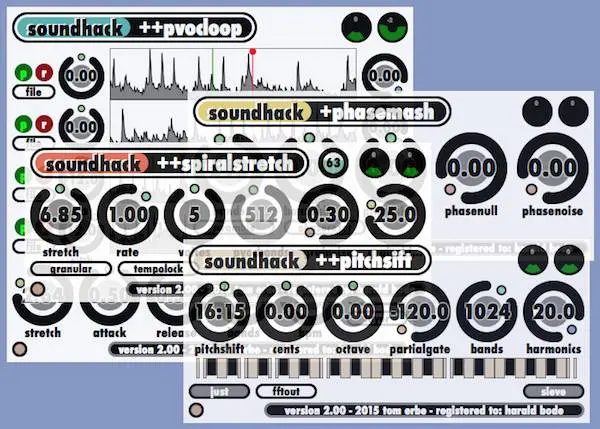Click the partialgate knob showing -120.0
This screenshot has height=429, width=600.
tap(420, 312)
